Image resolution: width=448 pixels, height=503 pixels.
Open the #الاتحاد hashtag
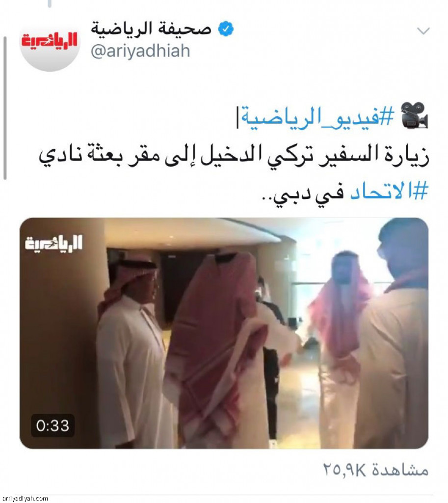click(x=389, y=192)
